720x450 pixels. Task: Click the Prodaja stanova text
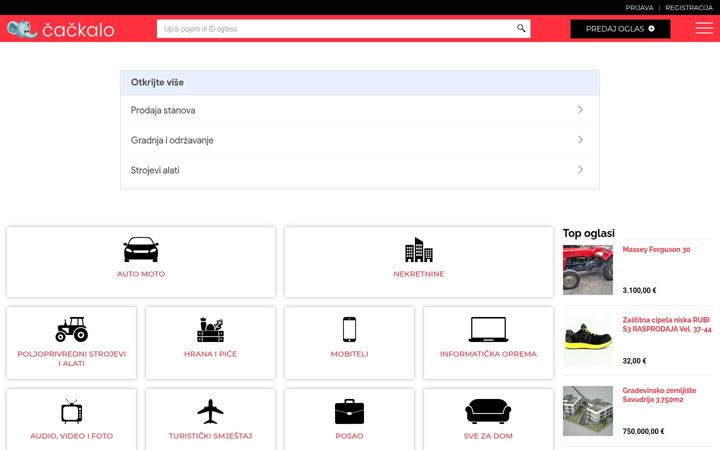click(x=163, y=110)
